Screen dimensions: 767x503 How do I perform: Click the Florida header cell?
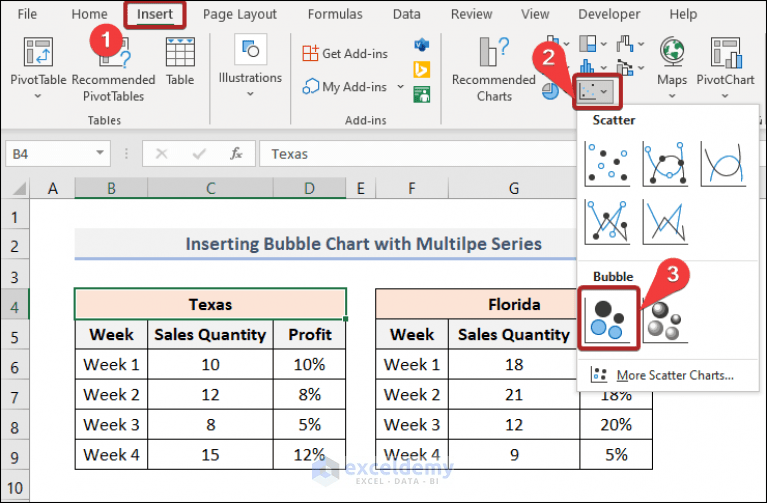477,304
